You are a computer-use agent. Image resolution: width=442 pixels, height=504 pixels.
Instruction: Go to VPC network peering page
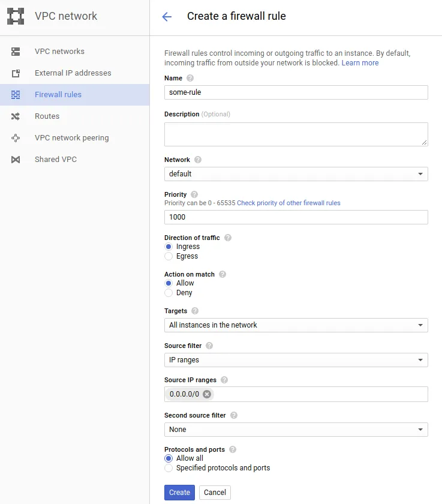71,138
